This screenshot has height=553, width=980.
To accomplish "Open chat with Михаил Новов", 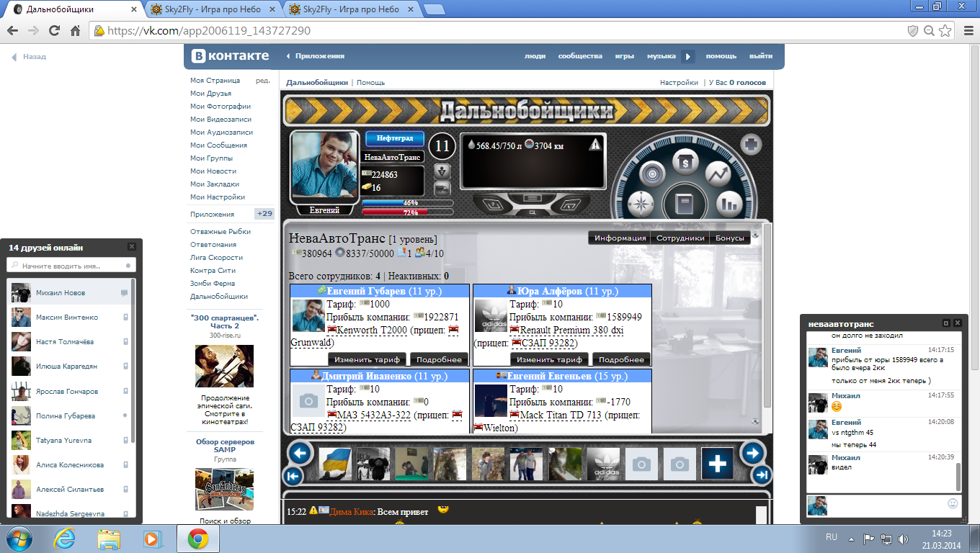I will 71,292.
